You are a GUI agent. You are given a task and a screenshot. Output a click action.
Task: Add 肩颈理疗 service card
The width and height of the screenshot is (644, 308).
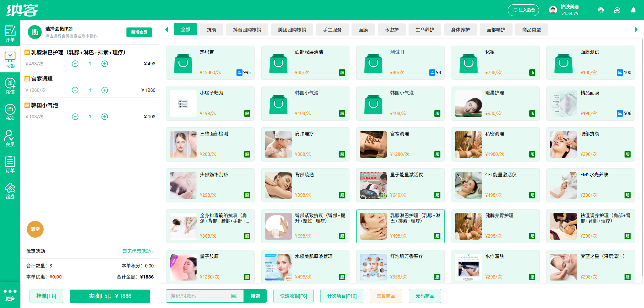305,144
